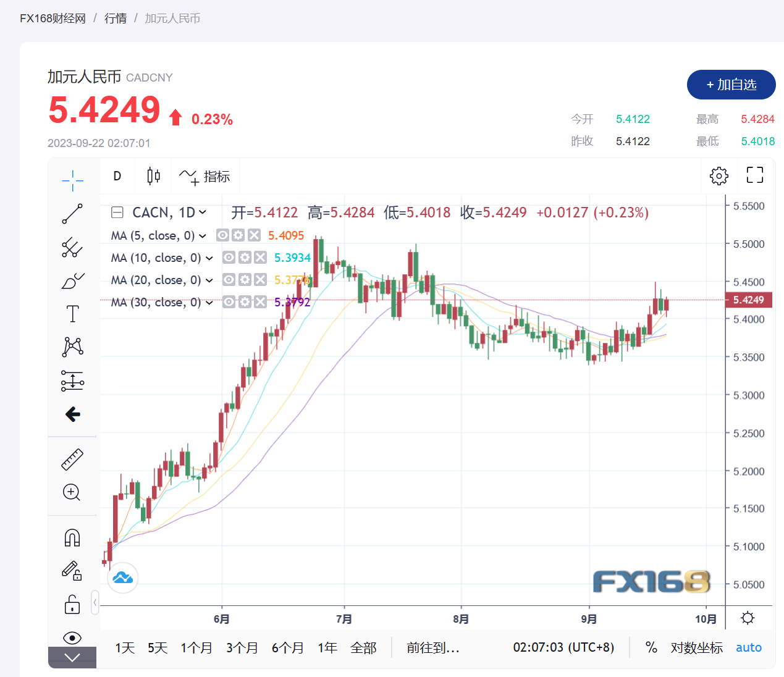Select the 1年 time range

(x=327, y=647)
